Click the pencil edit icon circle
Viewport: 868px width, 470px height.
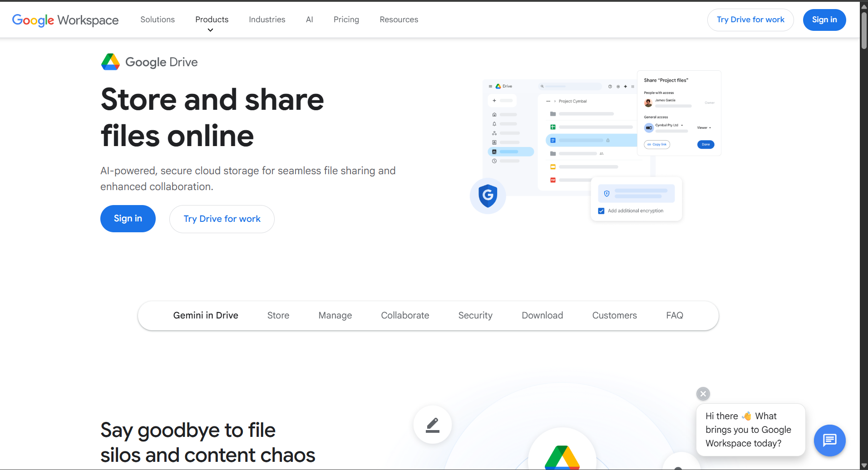coord(433,425)
